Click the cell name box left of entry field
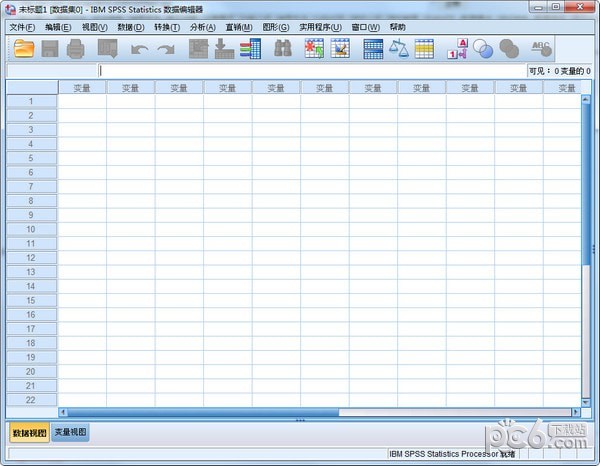Screen dimensions: 600x466 (x=52, y=71)
